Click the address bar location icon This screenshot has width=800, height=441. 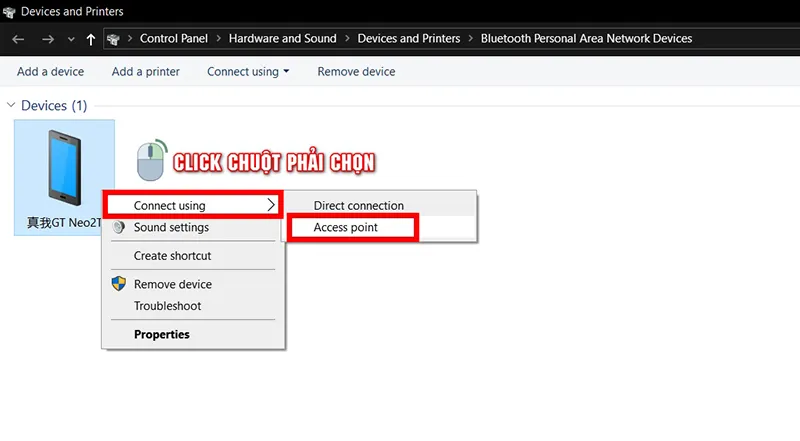point(113,39)
